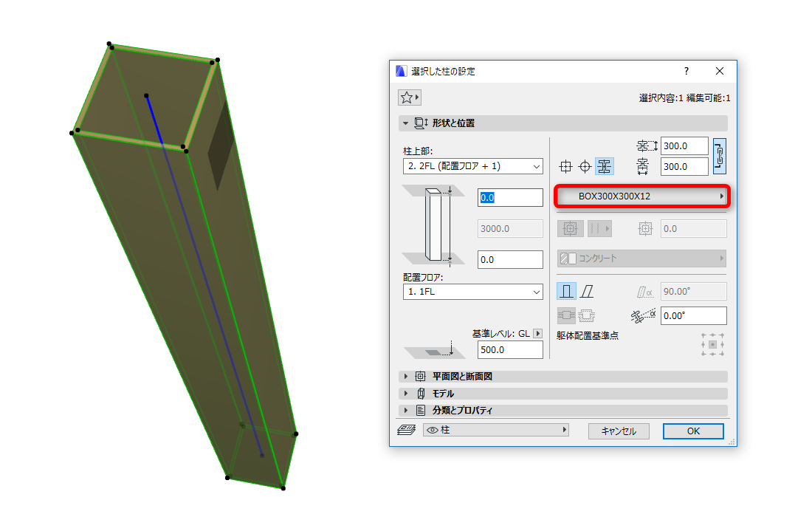Click disabled column height field 3000.0
The width and height of the screenshot is (812, 517).
[510, 228]
